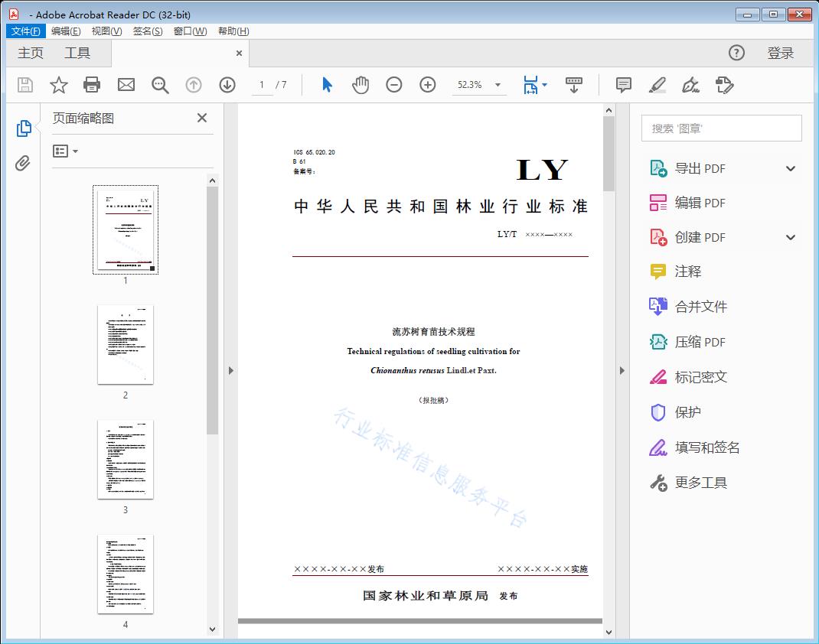
Task: Click the 登录 sign-in button
Action: click(x=780, y=53)
